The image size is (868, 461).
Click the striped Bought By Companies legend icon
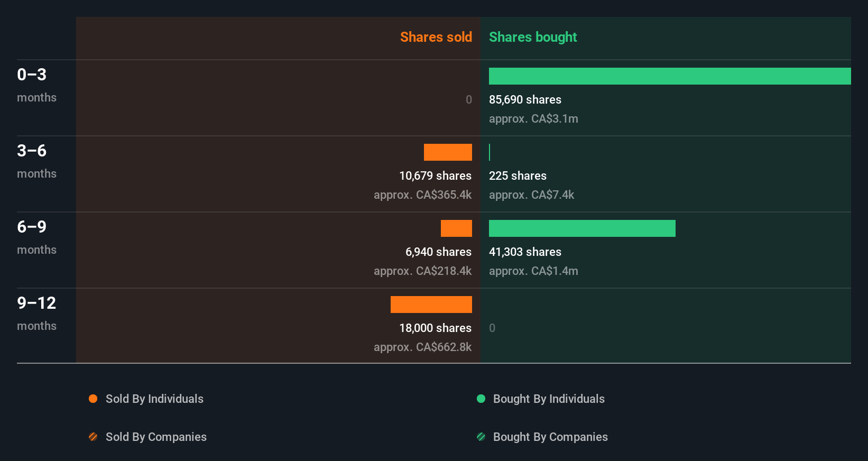coord(481,437)
